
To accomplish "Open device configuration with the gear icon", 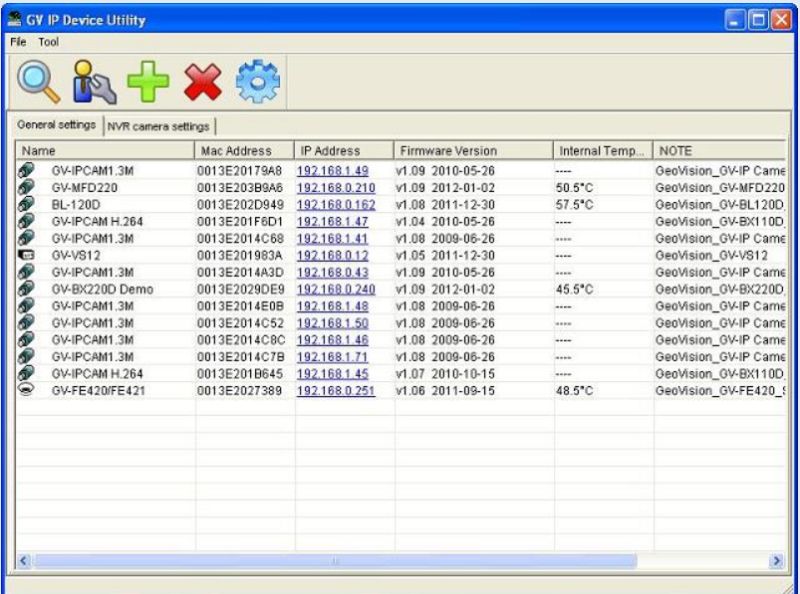I will coord(258,78).
